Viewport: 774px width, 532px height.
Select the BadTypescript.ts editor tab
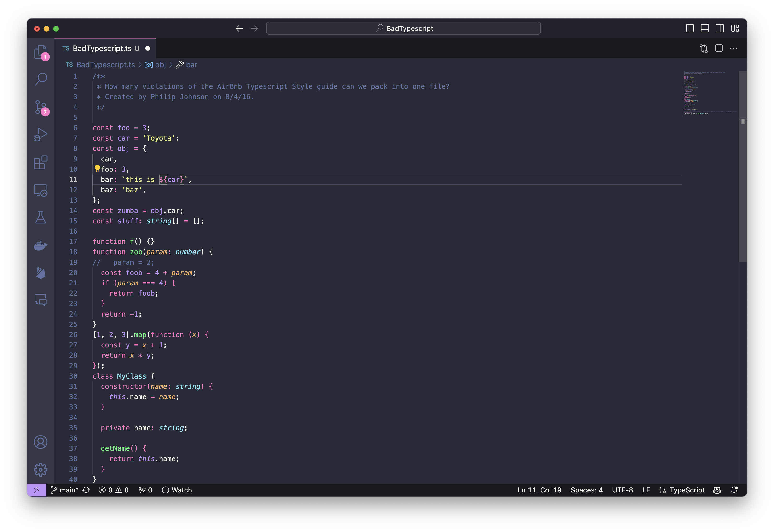(102, 48)
